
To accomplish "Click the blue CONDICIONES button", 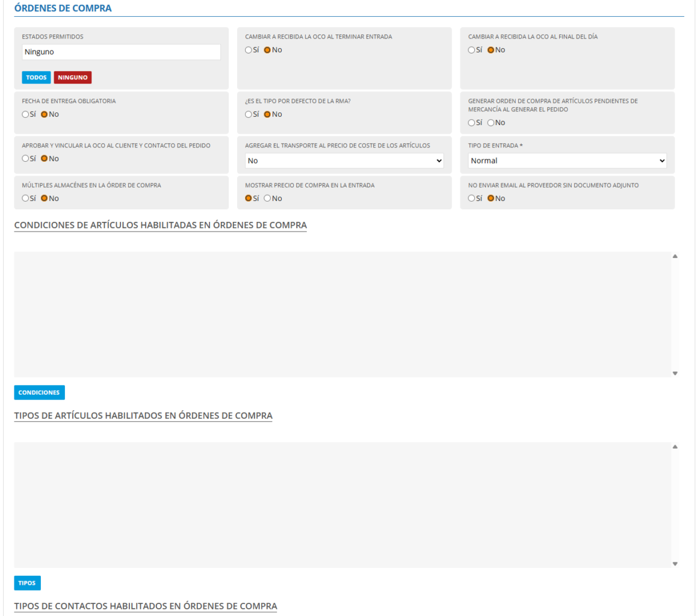I will pos(39,393).
